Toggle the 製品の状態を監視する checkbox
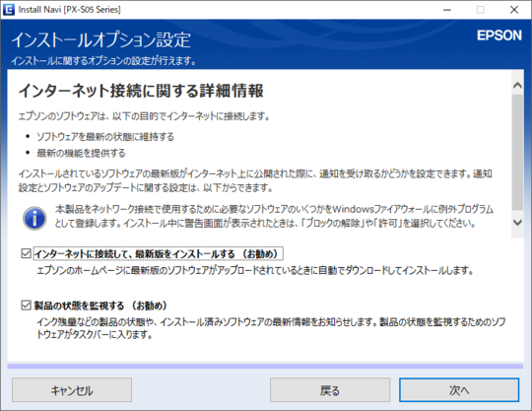 [x=27, y=306]
